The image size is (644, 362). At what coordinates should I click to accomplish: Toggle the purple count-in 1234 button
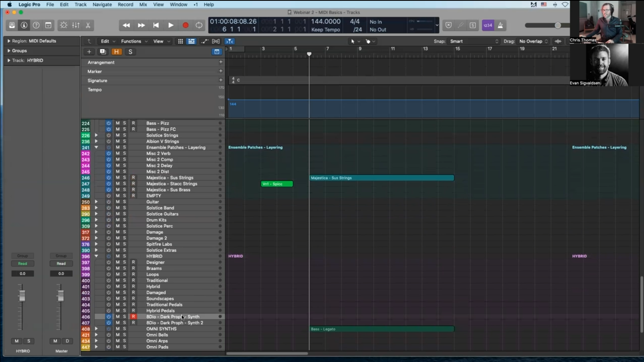(488, 25)
